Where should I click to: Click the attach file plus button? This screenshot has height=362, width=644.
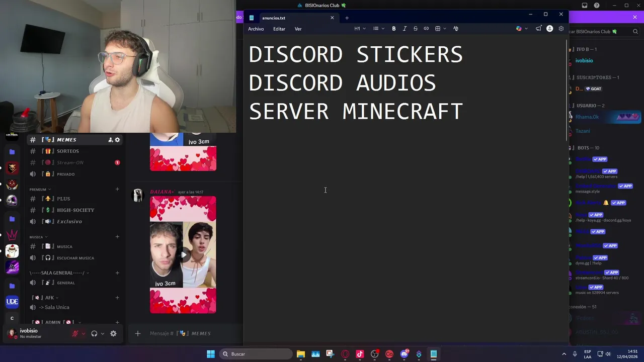point(137,333)
